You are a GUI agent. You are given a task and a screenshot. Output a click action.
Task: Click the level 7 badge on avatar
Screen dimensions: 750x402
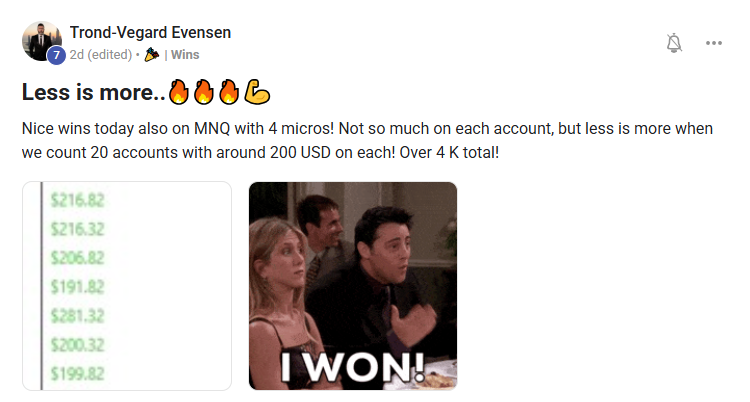point(56,56)
